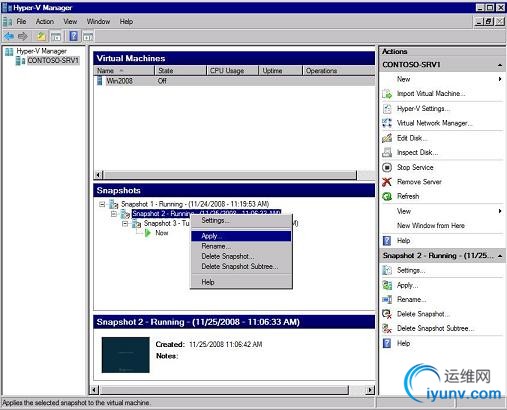Image resolution: width=507 pixels, height=410 pixels.
Task: Sort by the CPU Usage column header
Action: (232, 71)
